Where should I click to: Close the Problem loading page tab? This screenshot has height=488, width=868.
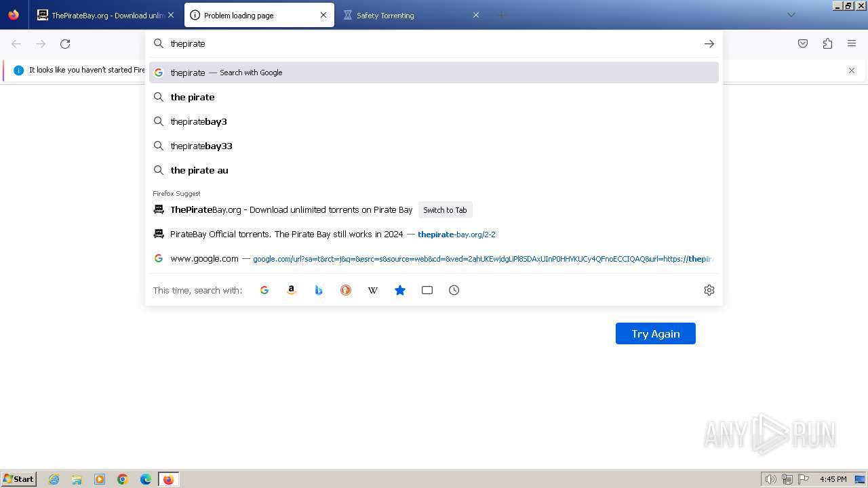point(323,15)
